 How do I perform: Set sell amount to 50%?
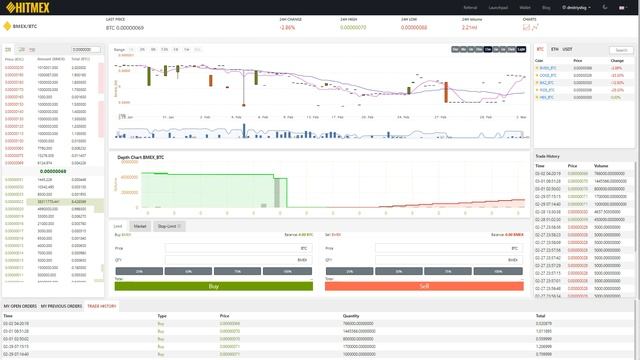point(398,271)
